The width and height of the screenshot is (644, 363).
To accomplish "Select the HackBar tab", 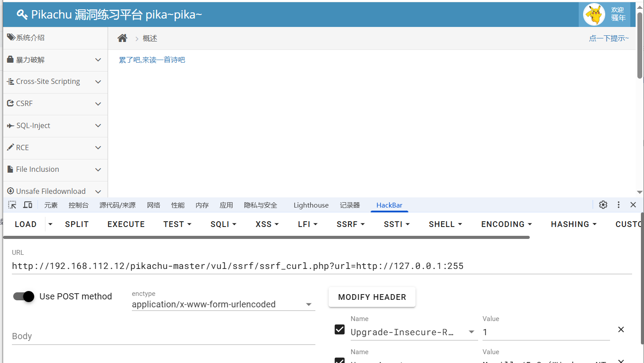I will (389, 205).
